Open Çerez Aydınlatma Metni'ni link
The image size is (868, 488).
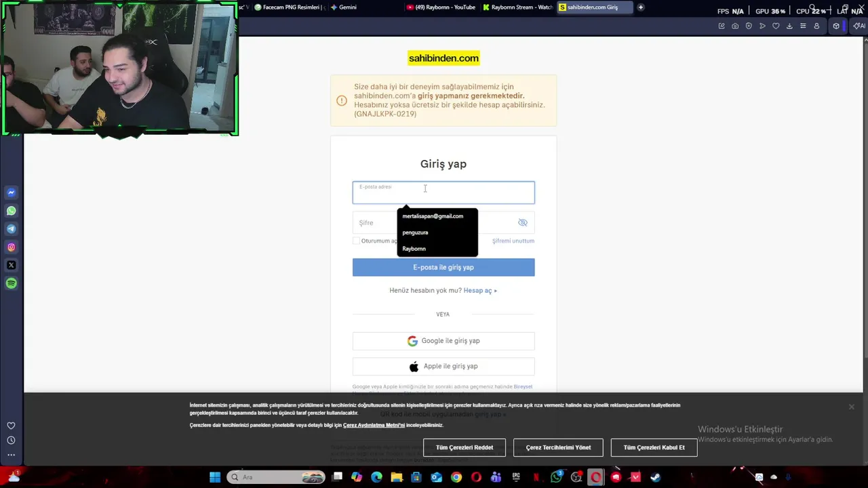pos(374,425)
